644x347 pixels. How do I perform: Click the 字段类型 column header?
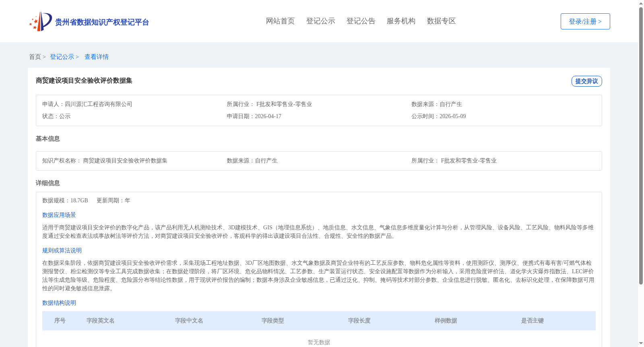click(273, 320)
